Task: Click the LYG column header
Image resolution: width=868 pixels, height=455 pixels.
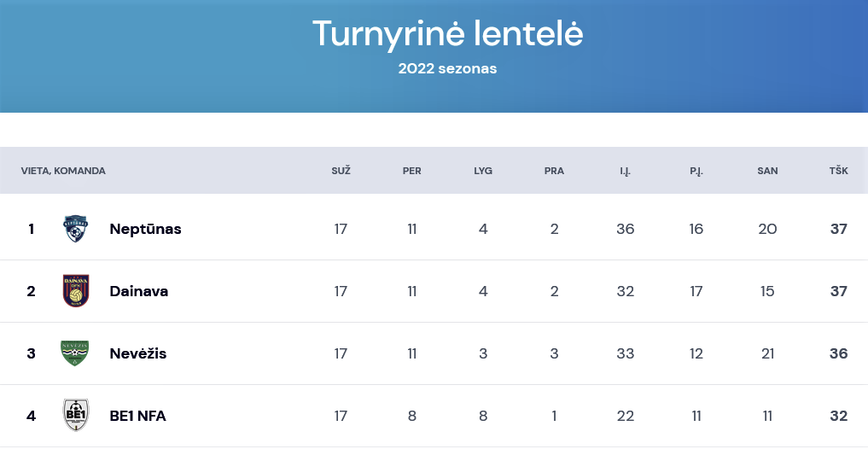Action: tap(483, 171)
